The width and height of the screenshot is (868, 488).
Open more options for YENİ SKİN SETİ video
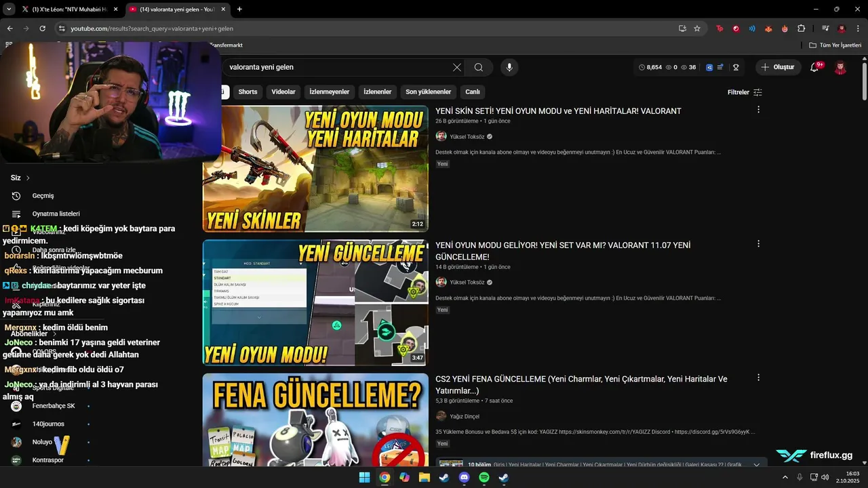coord(758,110)
